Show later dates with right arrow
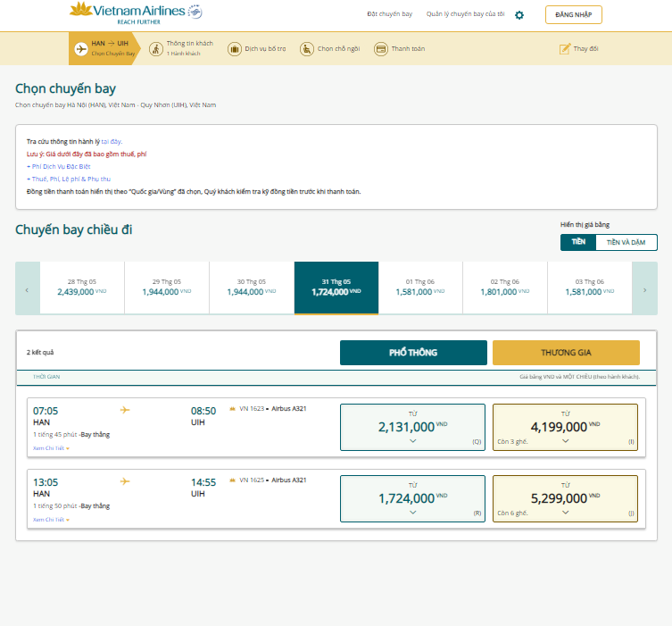This screenshot has width=672, height=626. click(x=644, y=288)
